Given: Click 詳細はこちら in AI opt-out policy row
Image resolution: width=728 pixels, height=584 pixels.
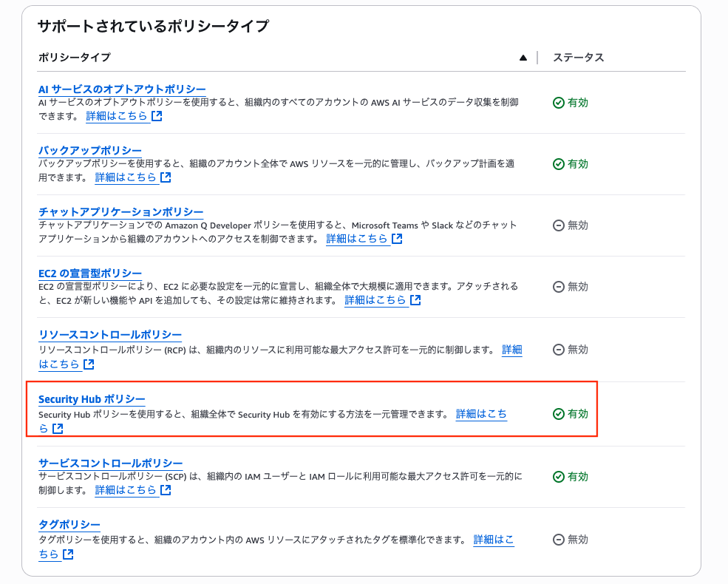Looking at the screenshot, I should (x=117, y=116).
